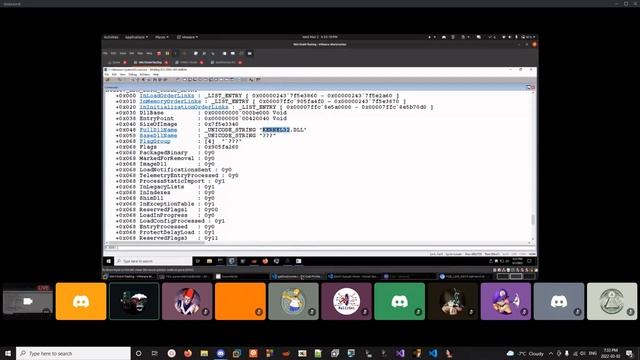Open blue VS Code in the taskbar

click(x=433, y=353)
